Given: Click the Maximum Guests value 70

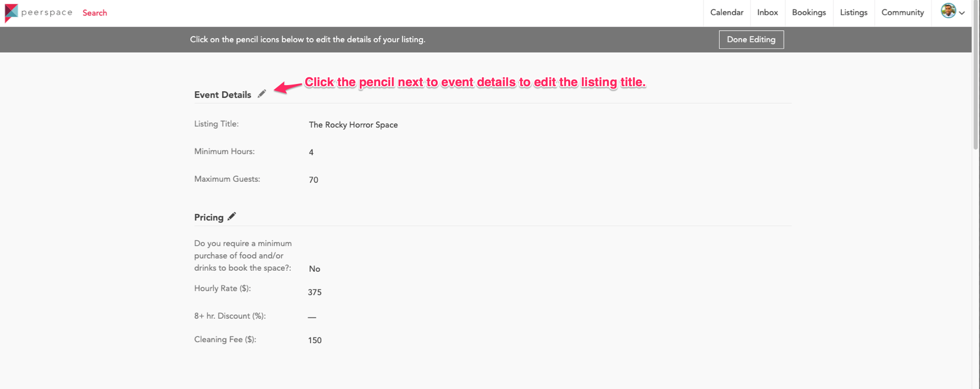Looking at the screenshot, I should coord(313,180).
